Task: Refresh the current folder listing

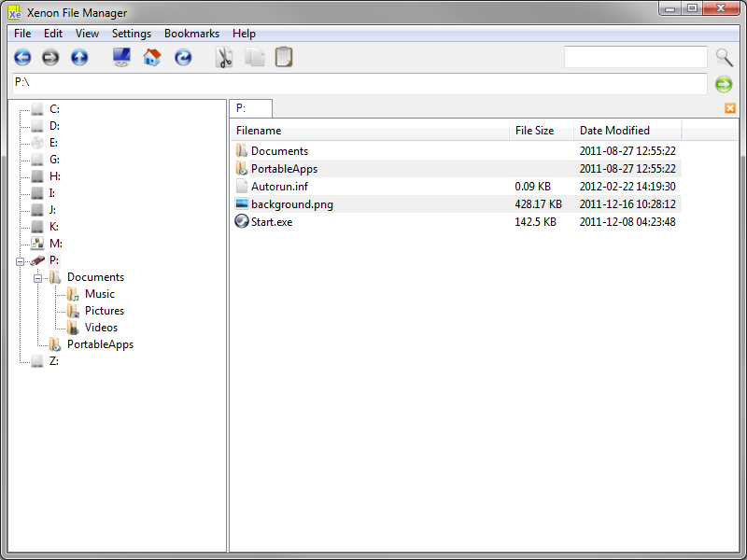Action: 183,58
